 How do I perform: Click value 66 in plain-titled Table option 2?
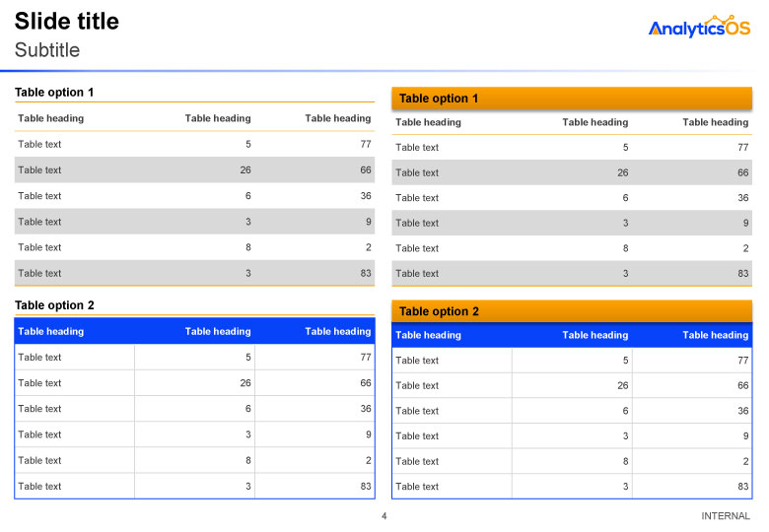click(366, 383)
